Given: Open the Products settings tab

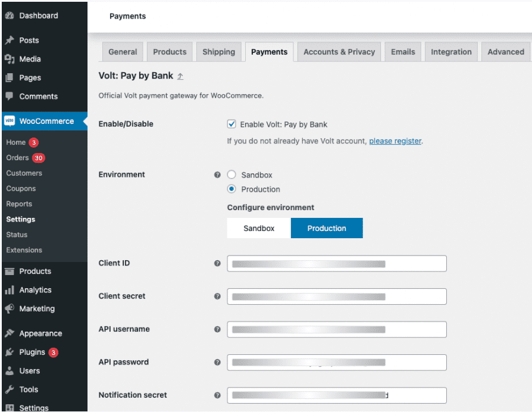Looking at the screenshot, I should click(170, 52).
